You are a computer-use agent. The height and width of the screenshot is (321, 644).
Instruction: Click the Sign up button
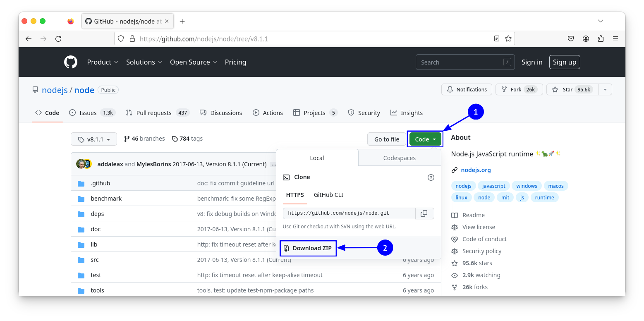[565, 62]
